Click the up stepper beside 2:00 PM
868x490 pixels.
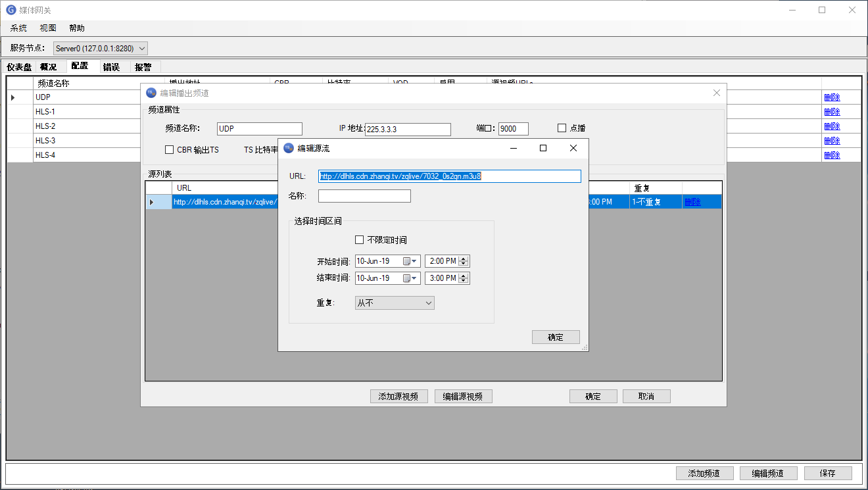click(464, 258)
